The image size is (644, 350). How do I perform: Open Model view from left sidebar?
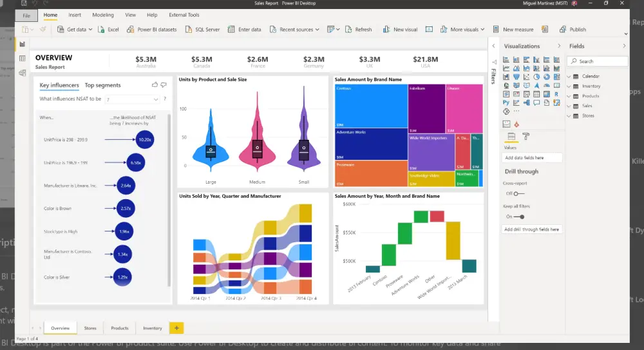pos(22,73)
